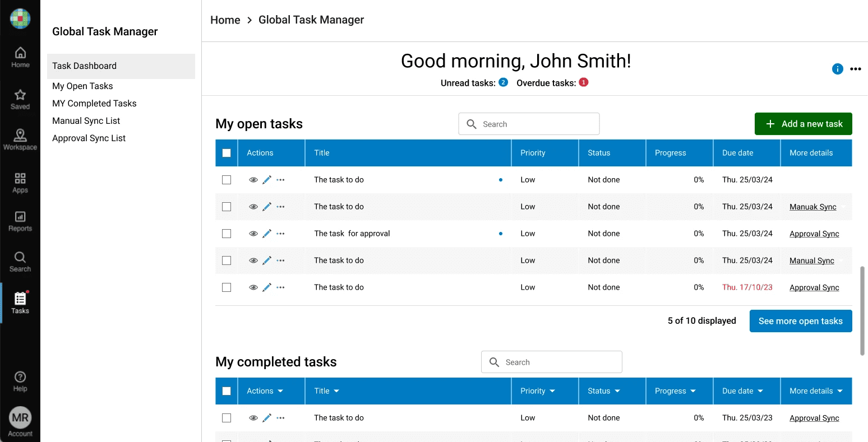Screen dimensions: 868x442
Task: Open MY Completed Tasks in the side menu
Action: click(x=94, y=104)
